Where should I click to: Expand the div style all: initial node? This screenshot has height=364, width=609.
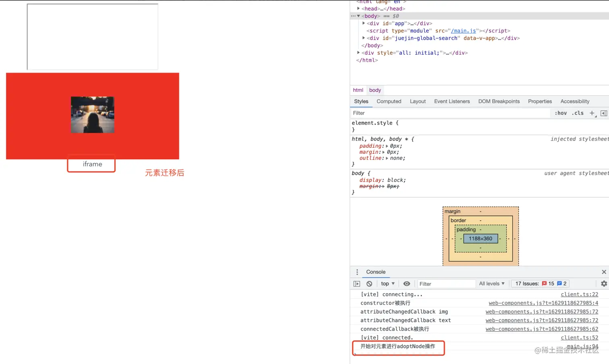tap(358, 53)
